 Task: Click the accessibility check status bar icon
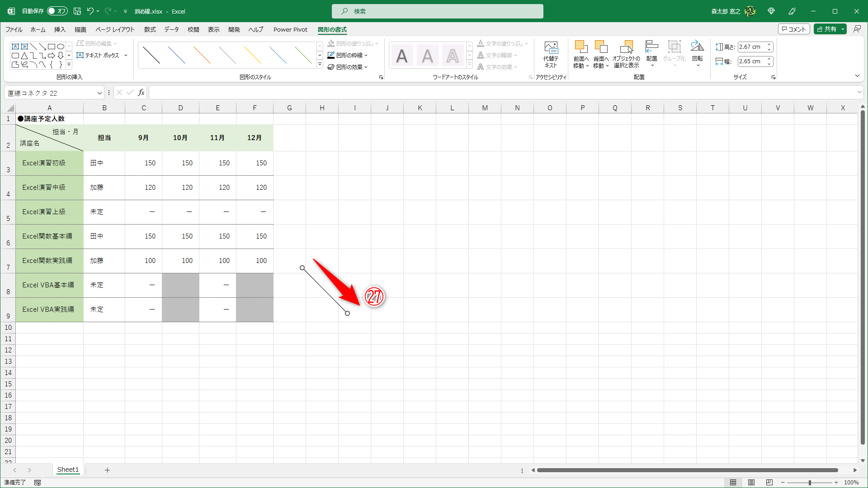(38, 483)
